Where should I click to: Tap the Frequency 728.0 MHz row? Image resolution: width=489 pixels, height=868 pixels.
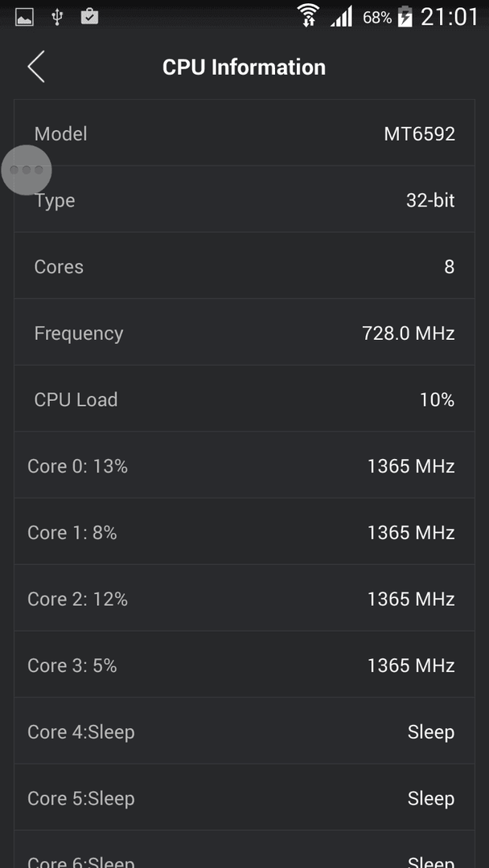[244, 332]
